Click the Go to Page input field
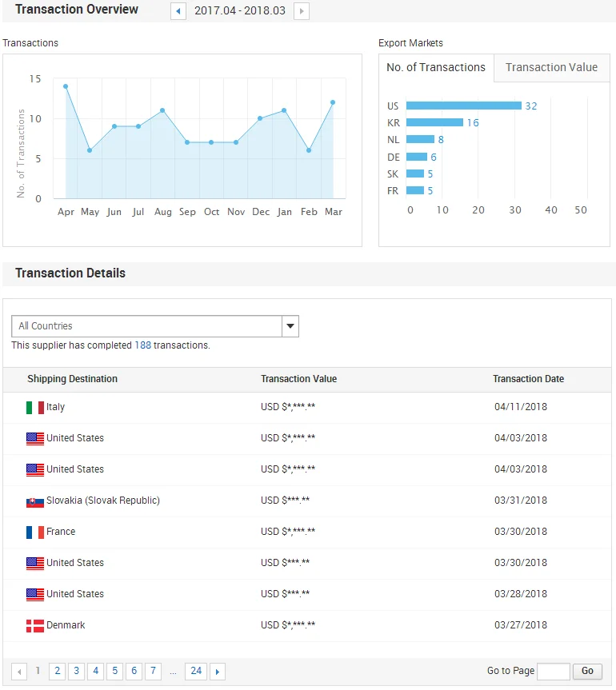The image size is (616, 690). point(553,672)
